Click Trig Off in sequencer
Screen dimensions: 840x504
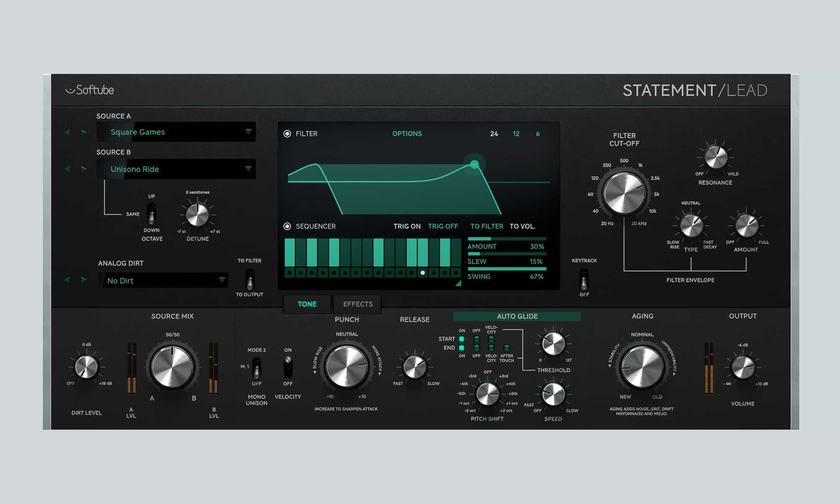pos(443,226)
